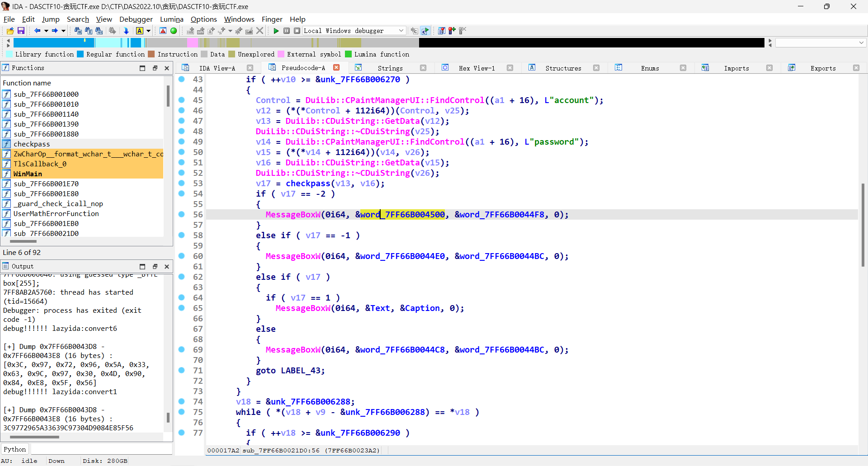The width and height of the screenshot is (868, 466).
Task: Maximize the Functions panel
Action: pyautogui.click(x=142, y=68)
